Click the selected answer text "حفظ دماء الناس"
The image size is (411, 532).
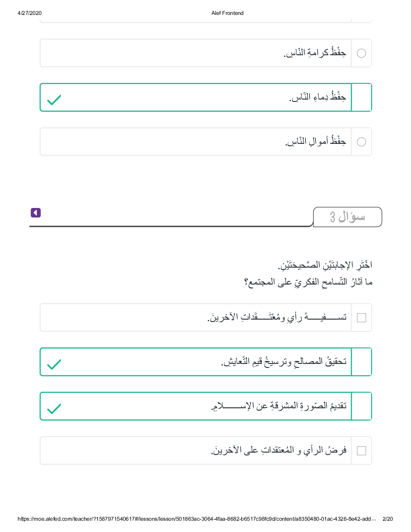tap(318, 97)
